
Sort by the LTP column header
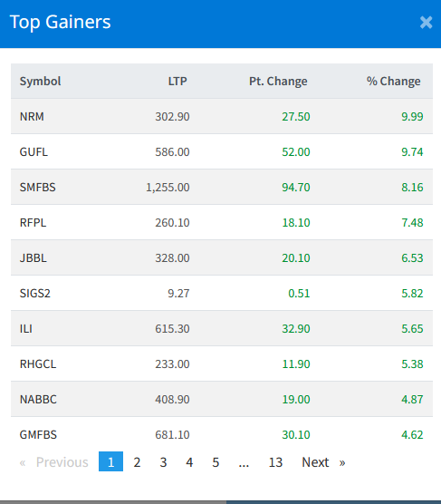(177, 81)
